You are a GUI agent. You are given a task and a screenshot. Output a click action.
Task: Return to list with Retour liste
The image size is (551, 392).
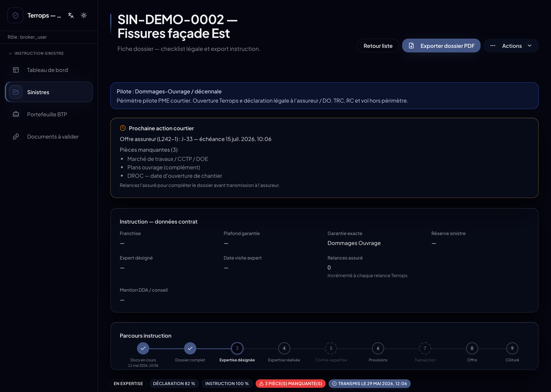coord(378,46)
